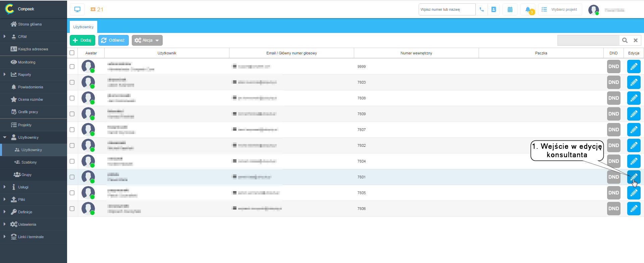
Task: Open the notifications bell icon
Action: 528,9
